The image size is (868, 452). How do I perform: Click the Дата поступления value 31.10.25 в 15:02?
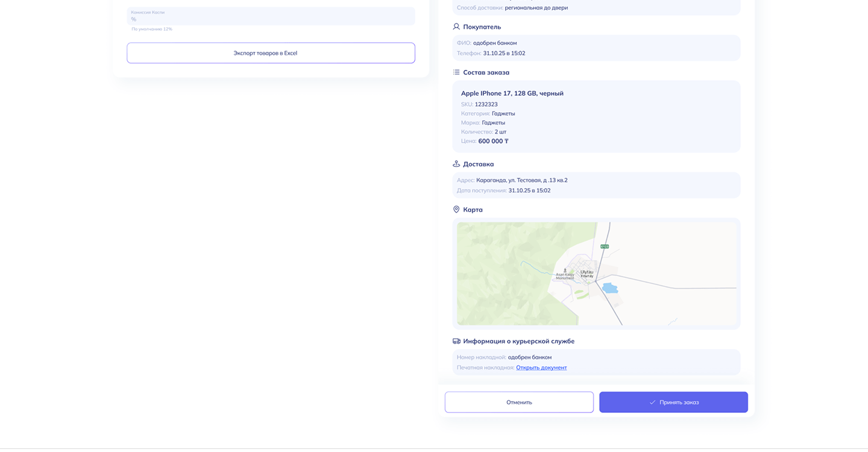pos(529,190)
